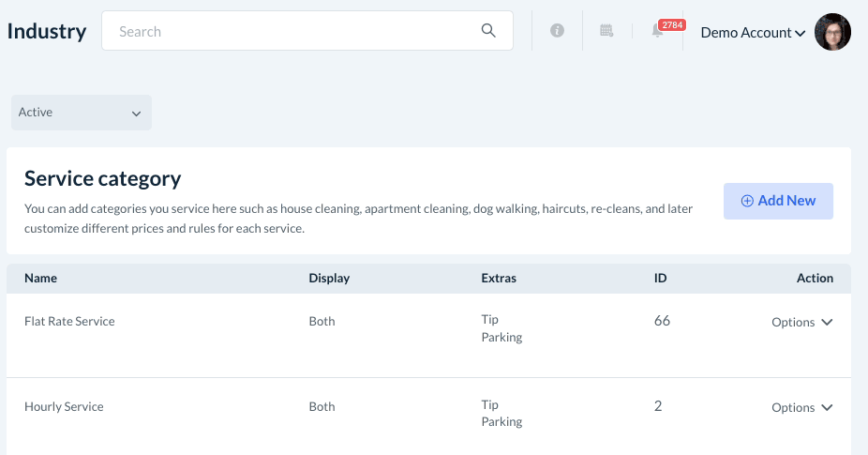
Task: Click the Name column header
Action: [x=40, y=278]
